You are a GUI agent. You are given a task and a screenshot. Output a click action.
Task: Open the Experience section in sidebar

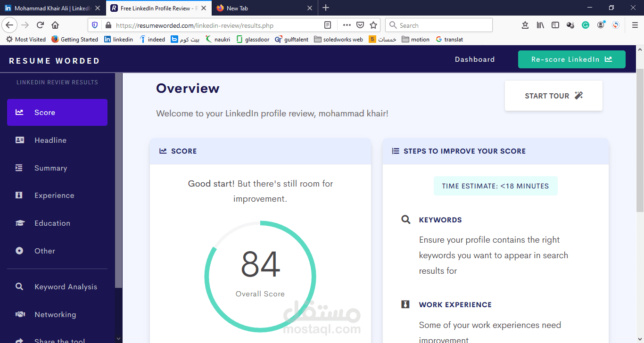[57, 195]
